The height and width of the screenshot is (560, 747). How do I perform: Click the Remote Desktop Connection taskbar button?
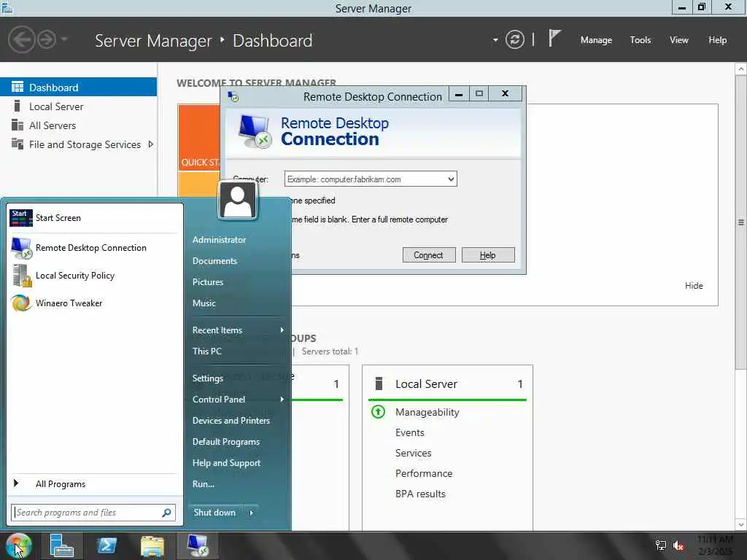point(198,545)
